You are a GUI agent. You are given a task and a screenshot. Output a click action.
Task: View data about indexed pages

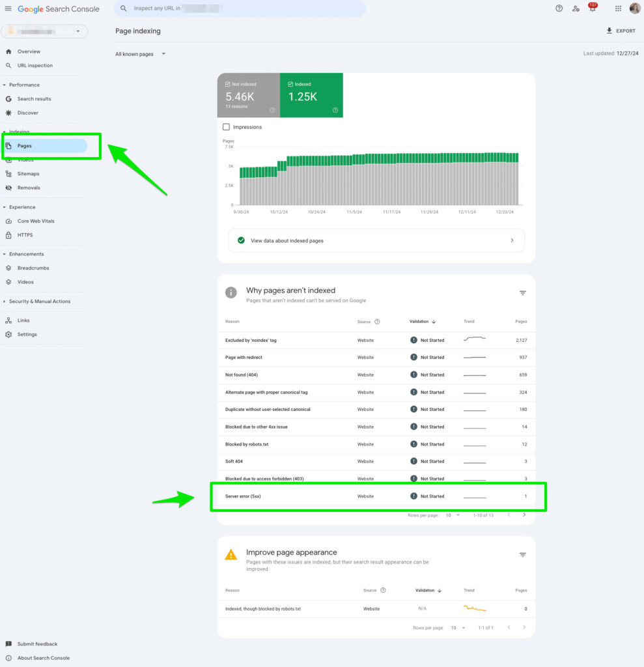click(376, 240)
